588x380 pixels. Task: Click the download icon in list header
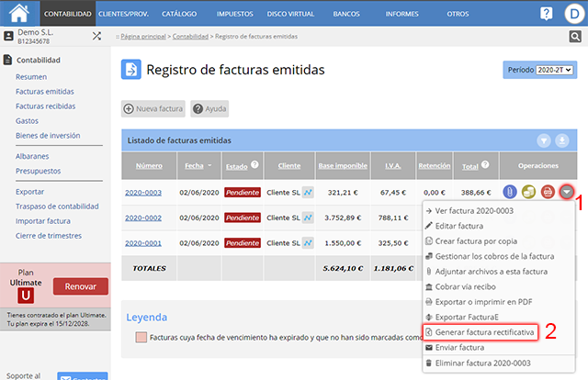562,140
